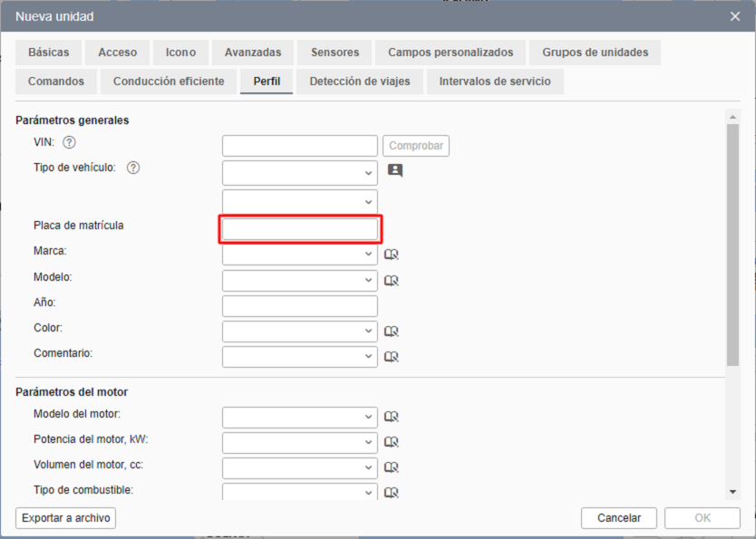This screenshot has width=756, height=539.
Task: Open the Conducción eficiente tab
Action: (x=169, y=82)
